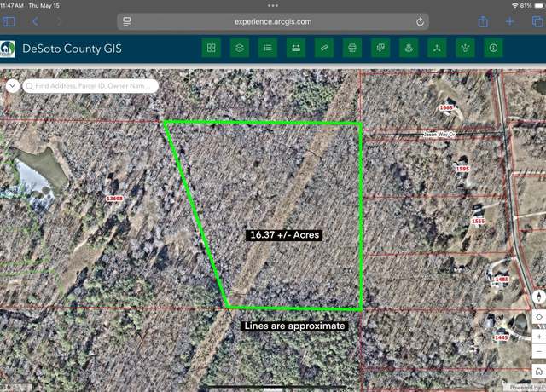Select parcel labeled 1555
This screenshot has width=546, height=392.
click(x=478, y=222)
